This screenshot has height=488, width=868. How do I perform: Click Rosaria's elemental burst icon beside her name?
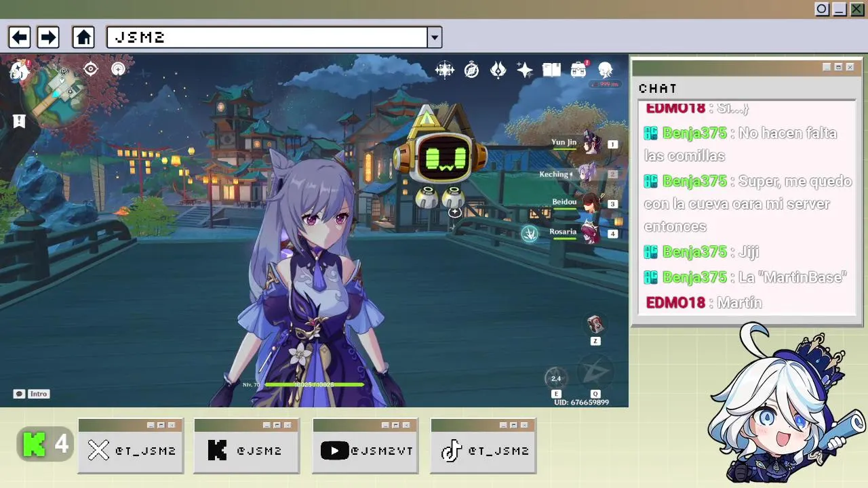(530, 234)
